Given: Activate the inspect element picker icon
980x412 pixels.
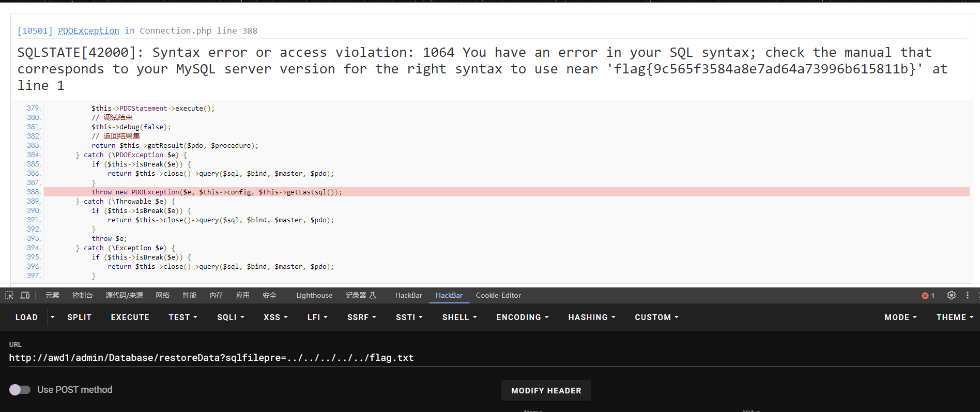Looking at the screenshot, I should [9, 295].
